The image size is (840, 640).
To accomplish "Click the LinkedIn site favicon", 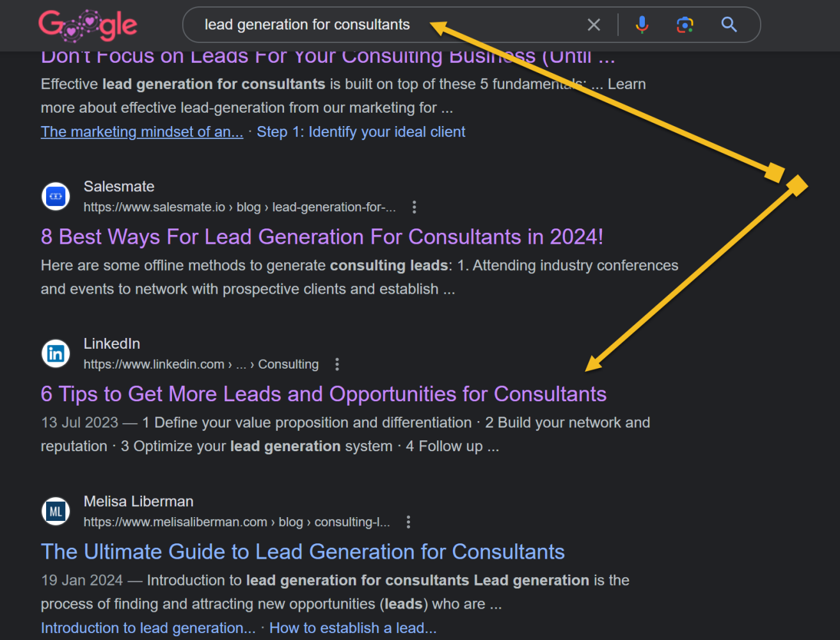I will point(55,353).
